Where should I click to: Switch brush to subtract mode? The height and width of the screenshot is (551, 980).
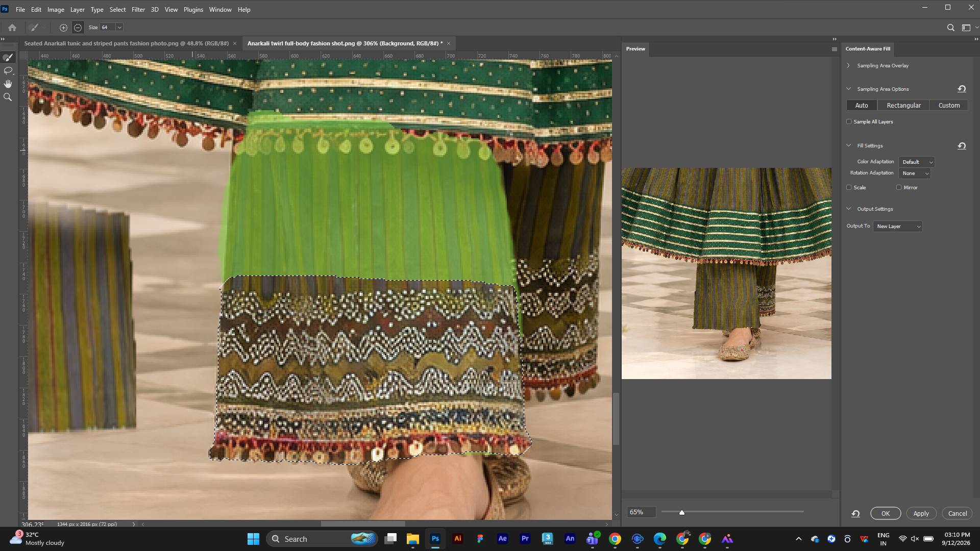click(x=78, y=28)
